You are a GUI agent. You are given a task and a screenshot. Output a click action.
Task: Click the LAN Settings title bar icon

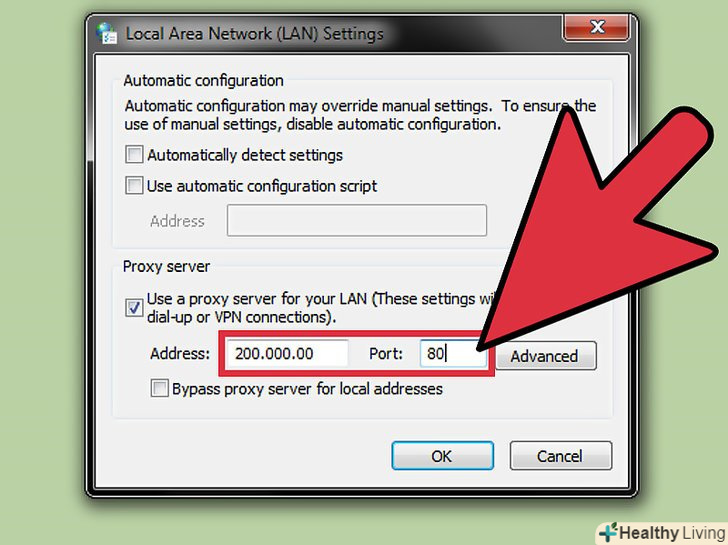107,34
